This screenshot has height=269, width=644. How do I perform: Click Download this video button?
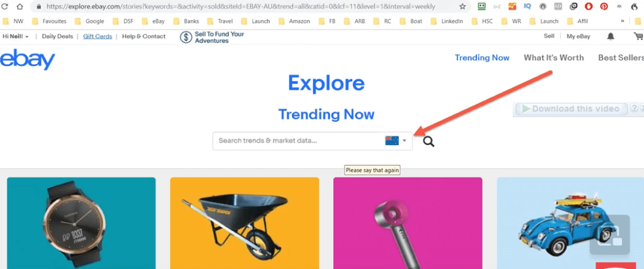point(571,109)
